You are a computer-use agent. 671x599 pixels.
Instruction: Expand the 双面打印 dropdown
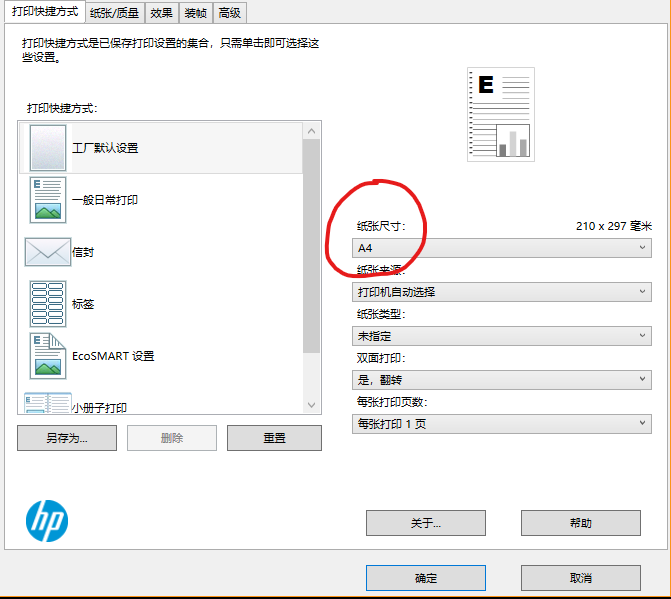tap(501, 380)
